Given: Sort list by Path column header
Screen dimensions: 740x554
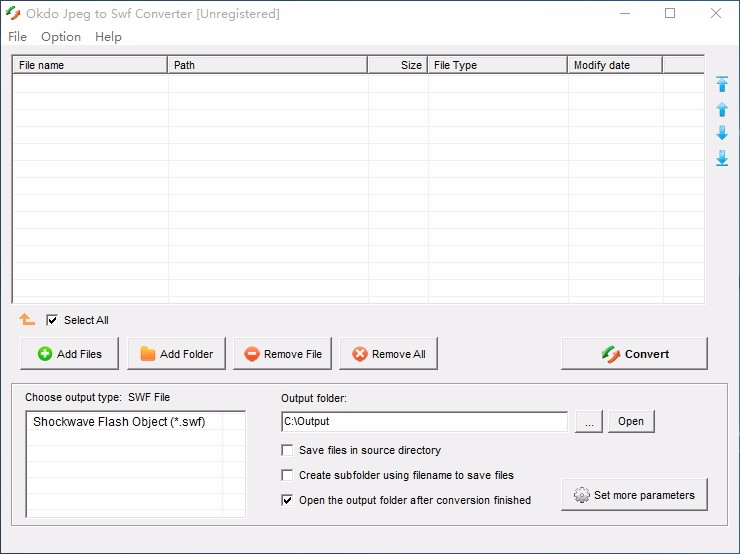Looking at the screenshot, I should (x=268, y=65).
